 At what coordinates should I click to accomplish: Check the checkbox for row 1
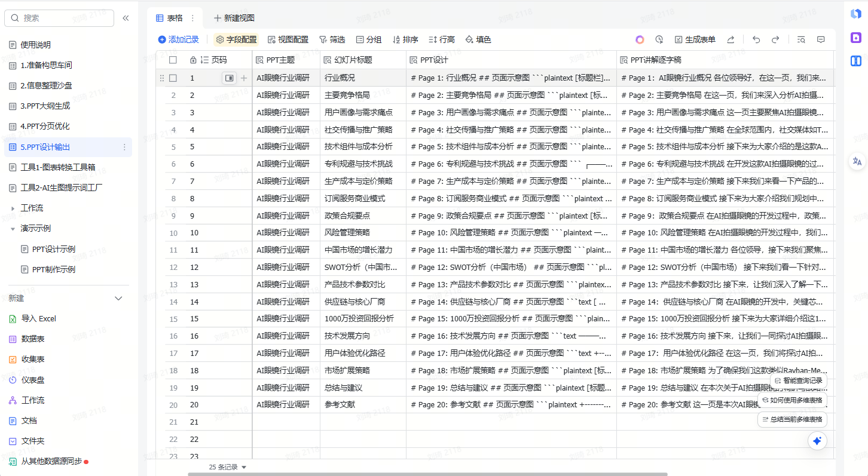click(x=173, y=78)
